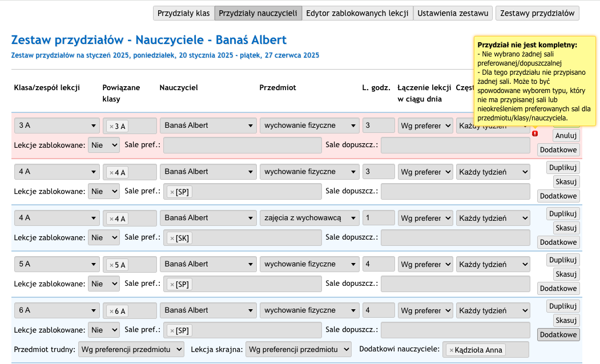
Task: Remove [SP] room from 4 A row
Action: 172,192
